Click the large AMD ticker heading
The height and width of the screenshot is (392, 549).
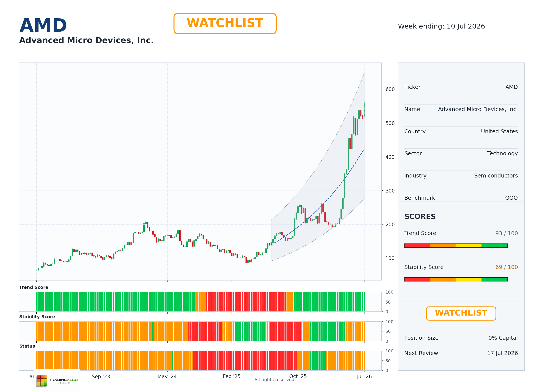43,25
